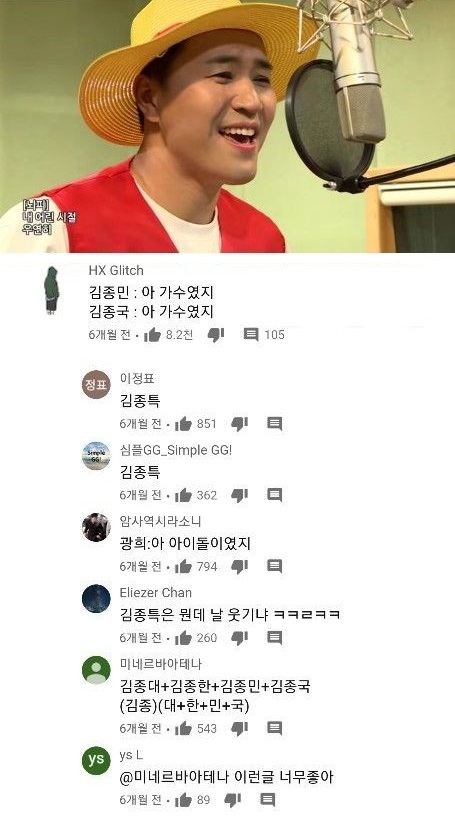Like the comment with 362 likes
Screen dimensions: 455x832
[183, 495]
